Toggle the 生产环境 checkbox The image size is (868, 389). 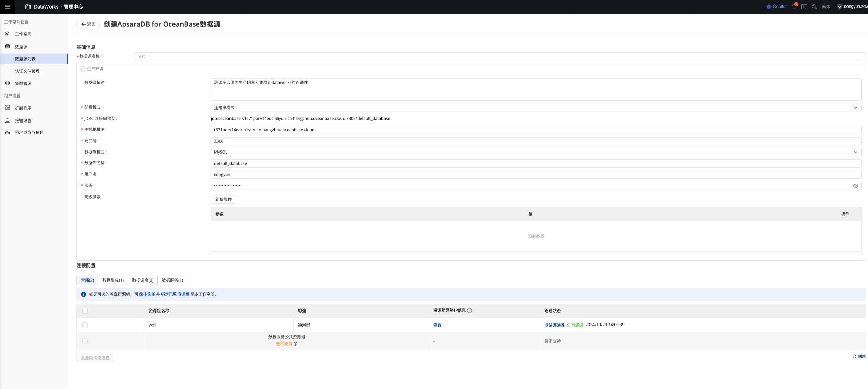[82, 69]
